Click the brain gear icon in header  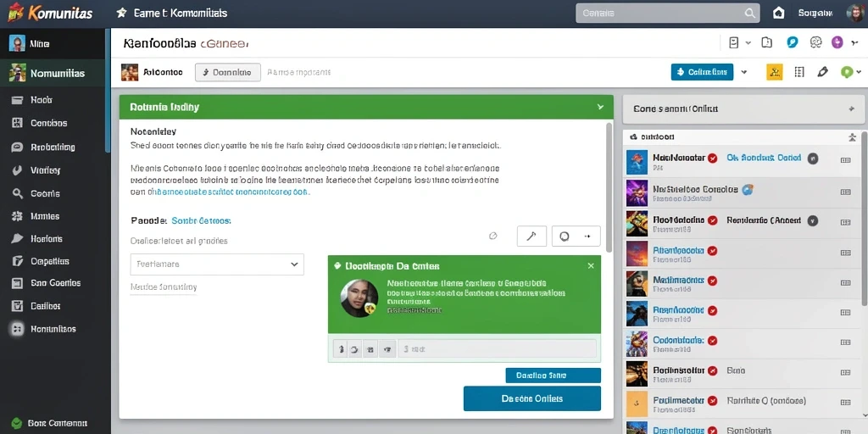tap(815, 42)
